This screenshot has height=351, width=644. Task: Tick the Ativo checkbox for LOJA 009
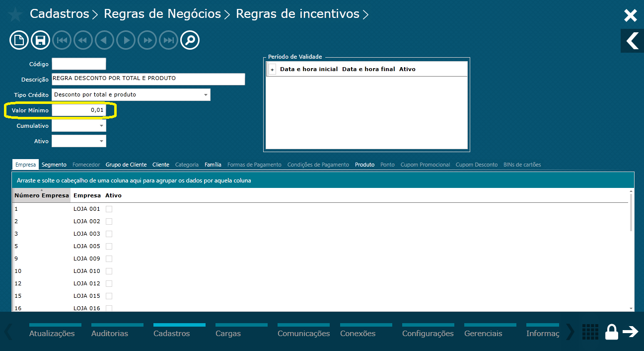pos(109,259)
